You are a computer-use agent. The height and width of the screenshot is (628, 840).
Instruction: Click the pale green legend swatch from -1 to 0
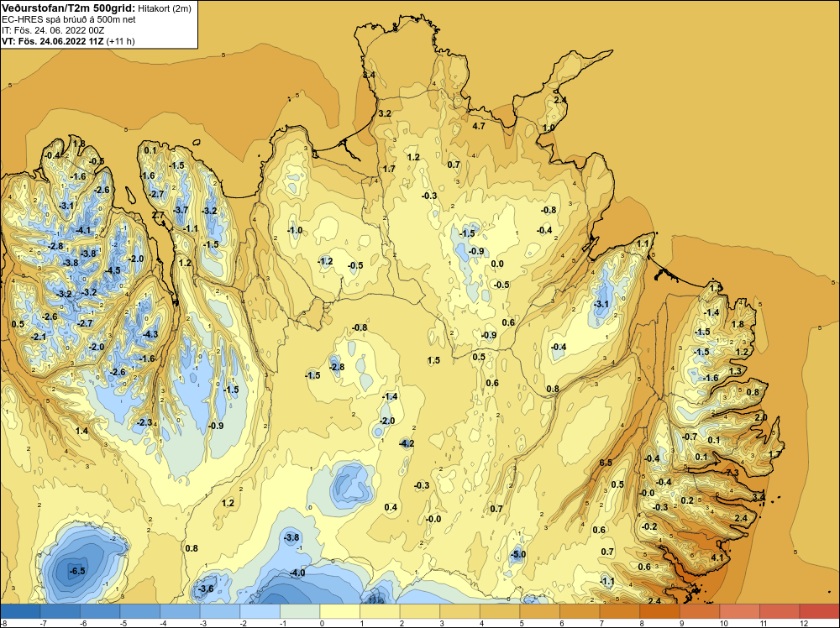point(300,611)
